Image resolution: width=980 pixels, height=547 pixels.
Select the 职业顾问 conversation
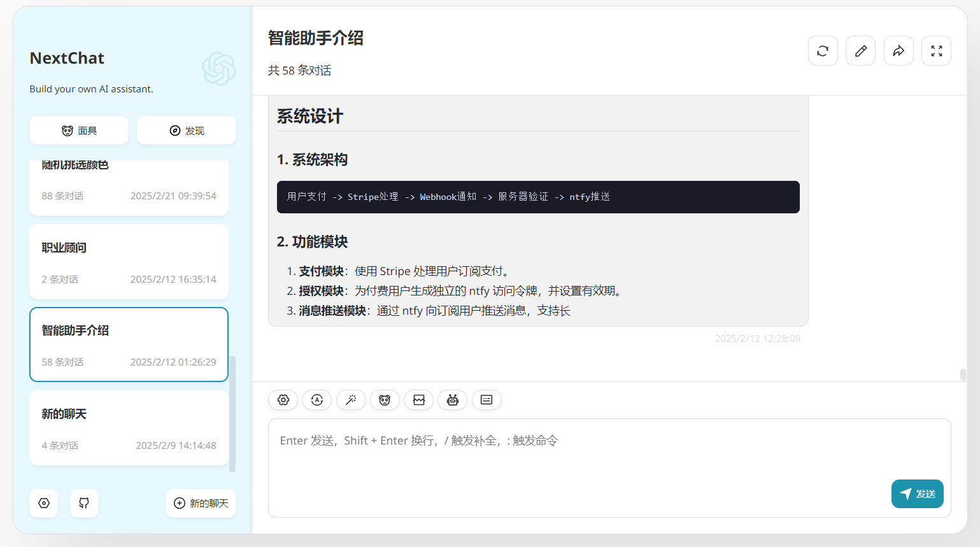[x=129, y=262]
